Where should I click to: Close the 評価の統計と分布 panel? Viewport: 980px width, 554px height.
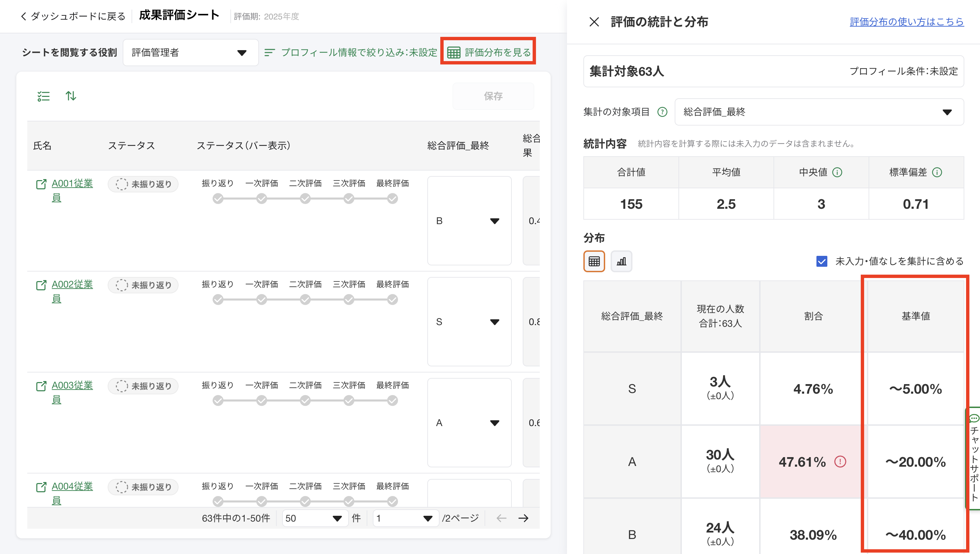pyautogui.click(x=594, y=22)
